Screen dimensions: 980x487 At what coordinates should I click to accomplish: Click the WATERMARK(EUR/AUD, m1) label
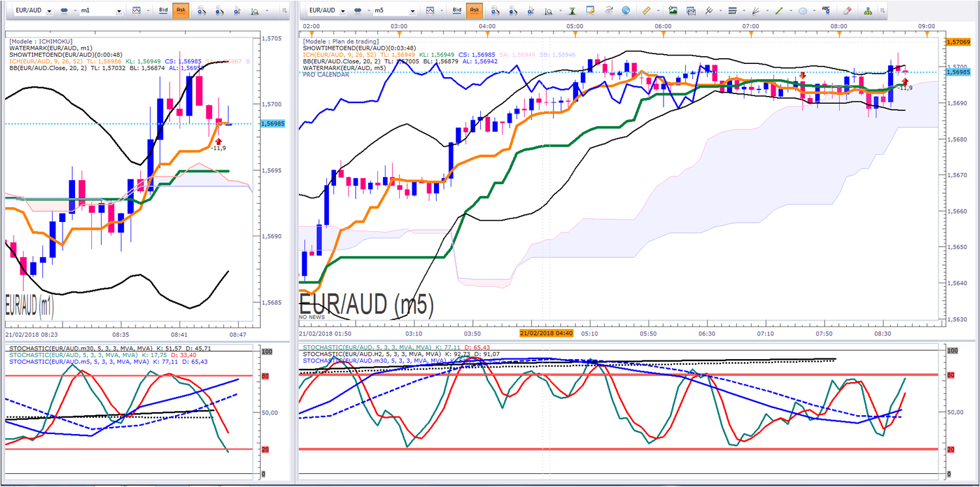(50, 48)
